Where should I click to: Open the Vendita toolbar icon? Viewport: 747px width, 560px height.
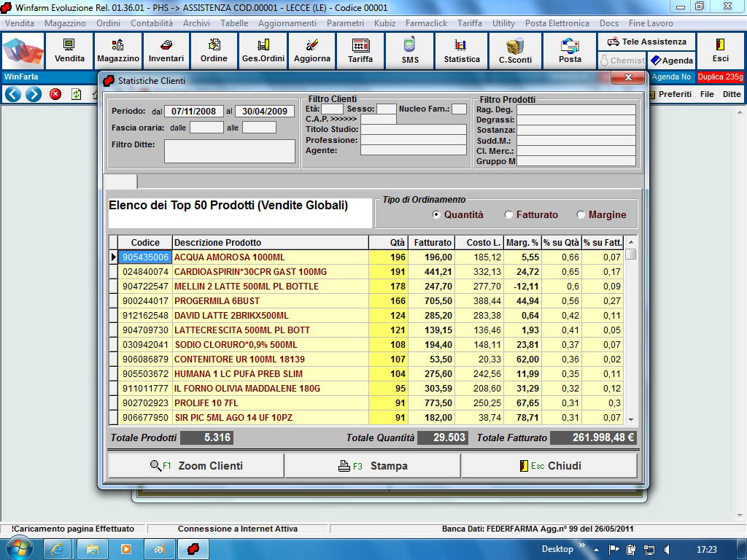[69, 50]
